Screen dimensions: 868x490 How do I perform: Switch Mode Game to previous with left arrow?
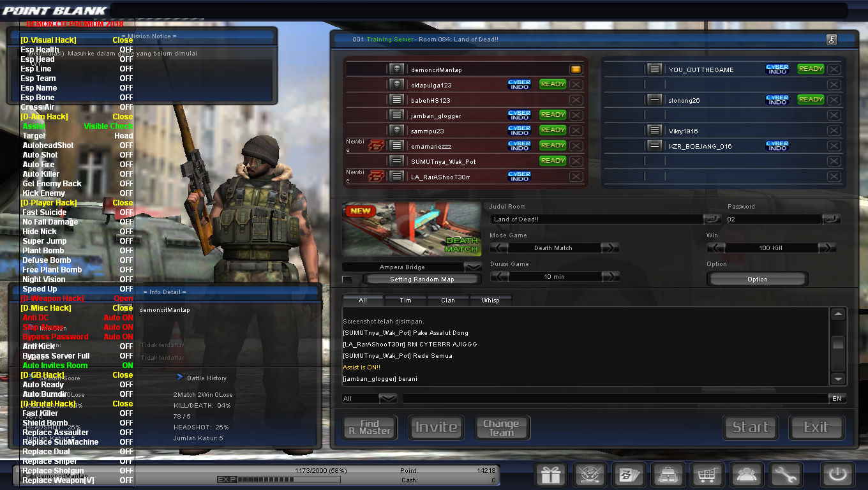coord(499,248)
